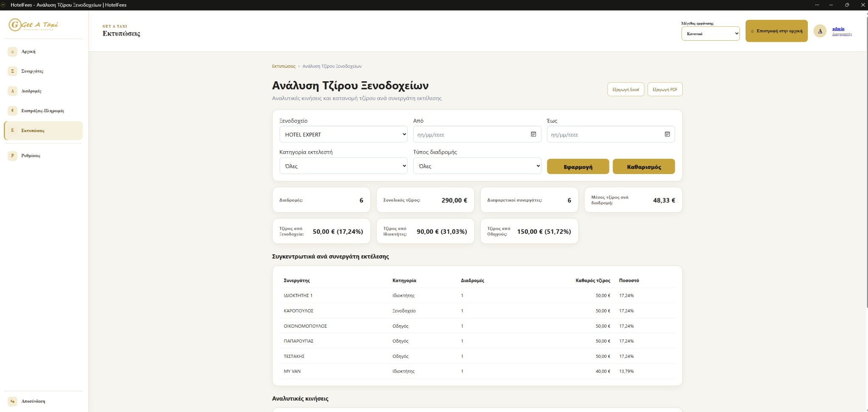Expand the Μέγεθος εμφάνισης Κανονικό dropdown
This screenshot has height=412, width=868.
pyautogui.click(x=710, y=33)
